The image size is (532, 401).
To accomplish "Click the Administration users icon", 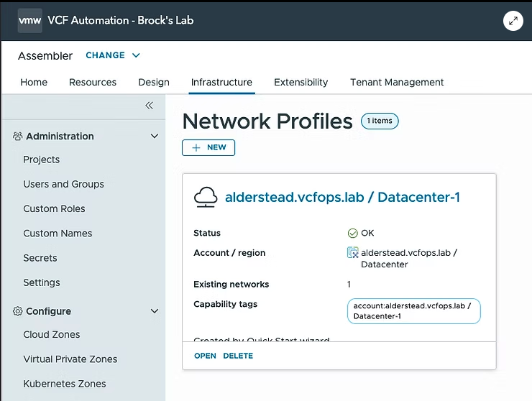I will [x=18, y=136].
